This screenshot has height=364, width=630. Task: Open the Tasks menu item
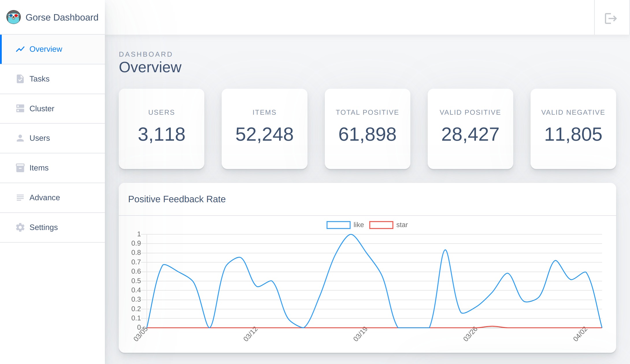[x=40, y=79]
